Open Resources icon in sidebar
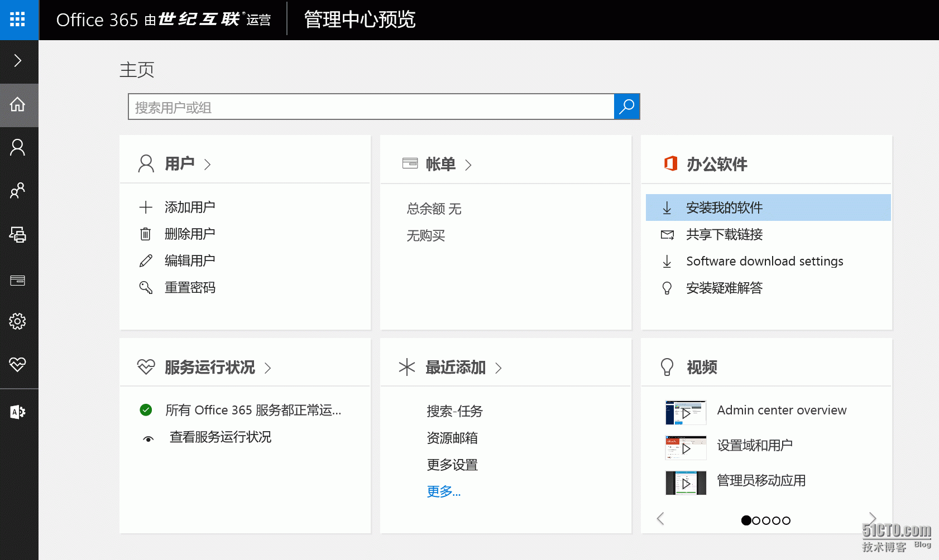Screen dimensions: 939x560 17,235
